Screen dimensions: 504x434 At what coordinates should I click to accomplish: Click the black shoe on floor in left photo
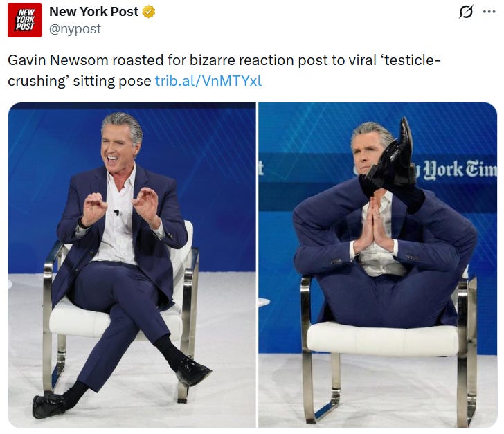point(48,406)
